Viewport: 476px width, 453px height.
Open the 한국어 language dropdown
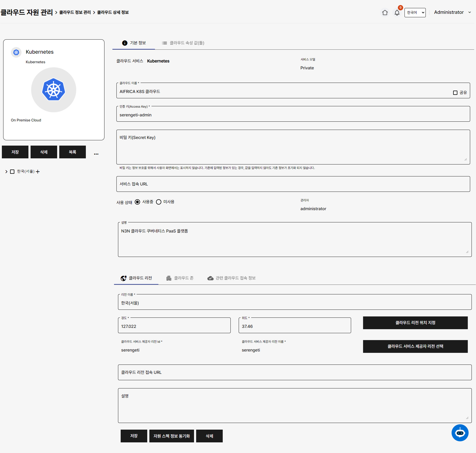pyautogui.click(x=415, y=12)
